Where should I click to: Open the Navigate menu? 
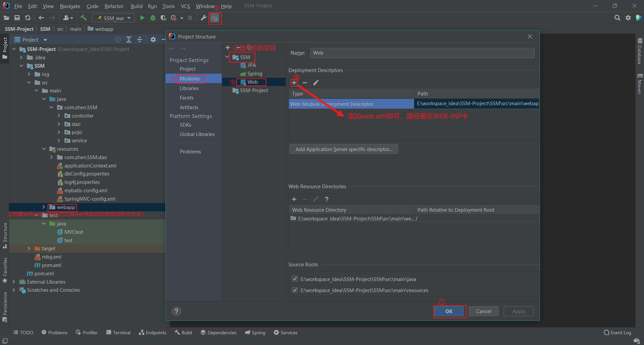pyautogui.click(x=70, y=6)
